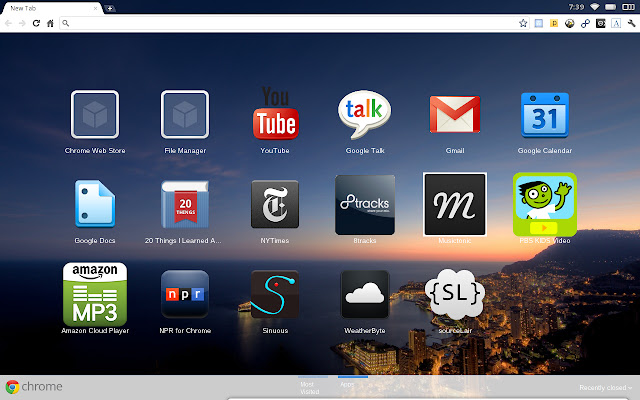The height and width of the screenshot is (400, 640).
Task: Bookmark this page with the star
Action: tap(523, 23)
